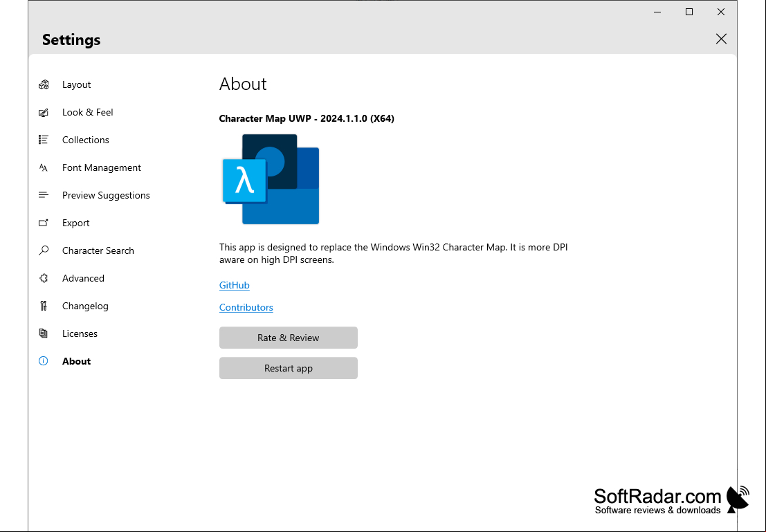Viewport: 766px width, 532px height.
Task: Select Preview Suggestions in sidebar
Action: 106,195
